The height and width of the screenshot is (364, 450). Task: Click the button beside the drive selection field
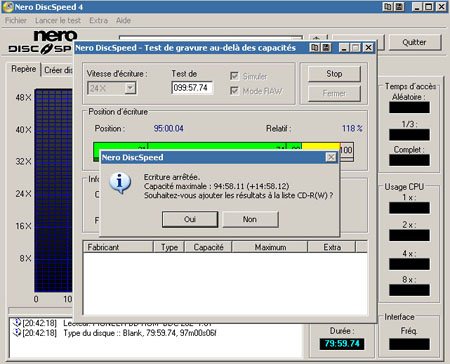pyautogui.click(x=317, y=38)
